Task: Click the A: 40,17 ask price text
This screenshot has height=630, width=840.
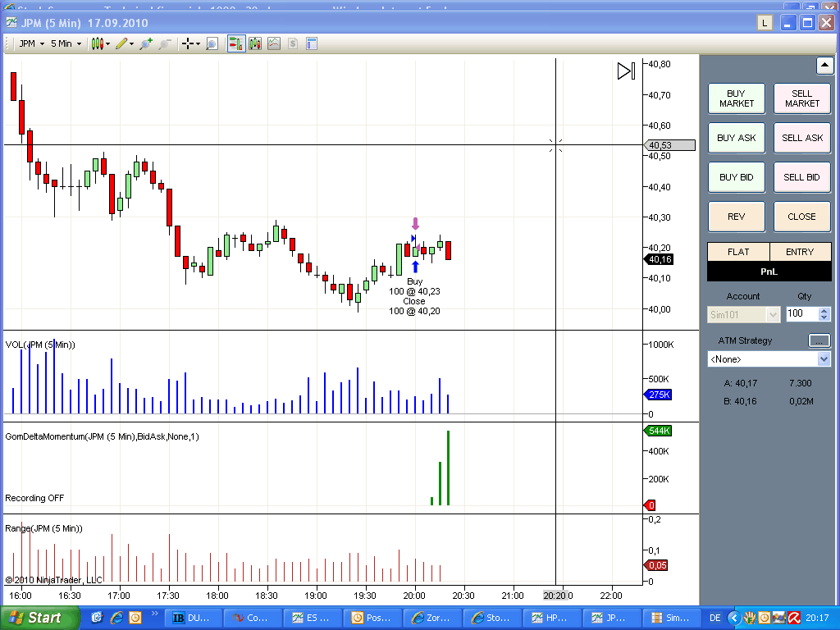Action: coord(741,384)
